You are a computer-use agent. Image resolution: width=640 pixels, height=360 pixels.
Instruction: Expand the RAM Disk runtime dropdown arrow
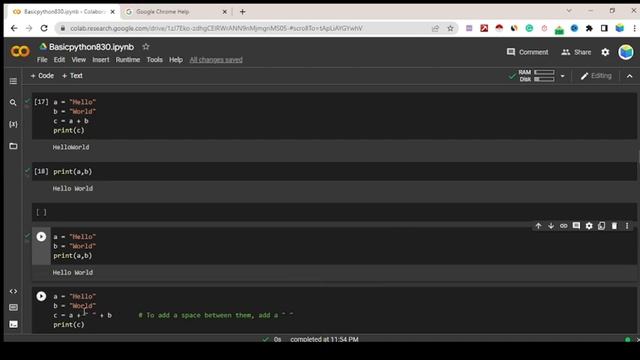562,76
